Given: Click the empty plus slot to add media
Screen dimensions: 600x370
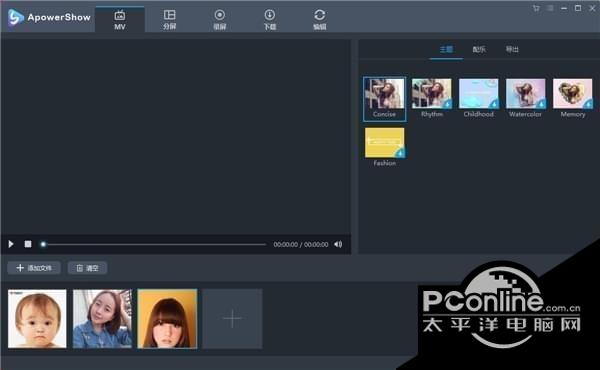Looking at the screenshot, I should coord(232,319).
